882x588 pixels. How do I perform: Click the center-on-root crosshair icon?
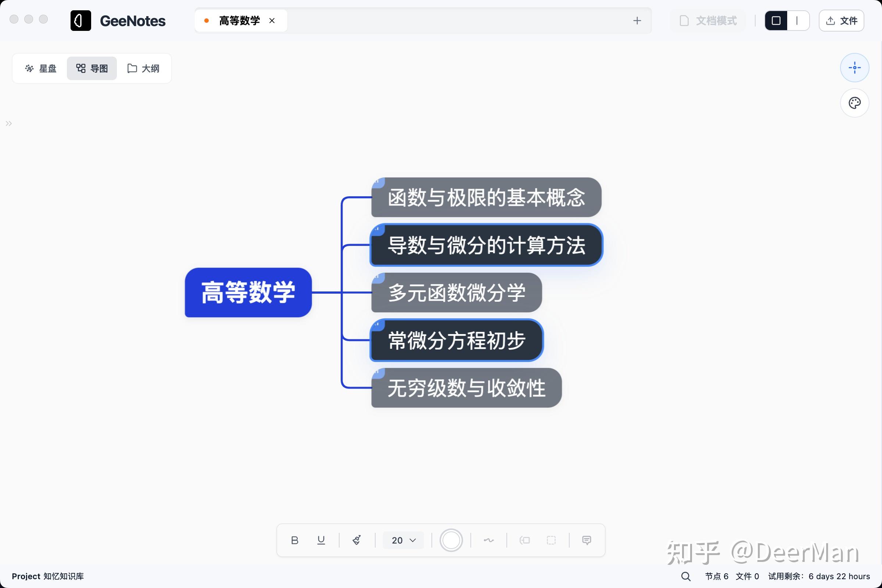854,68
